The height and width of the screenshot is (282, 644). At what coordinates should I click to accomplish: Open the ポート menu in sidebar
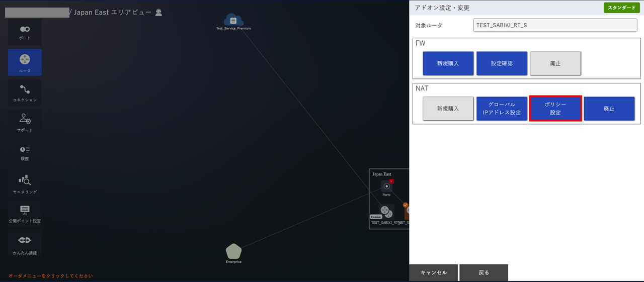tap(25, 32)
